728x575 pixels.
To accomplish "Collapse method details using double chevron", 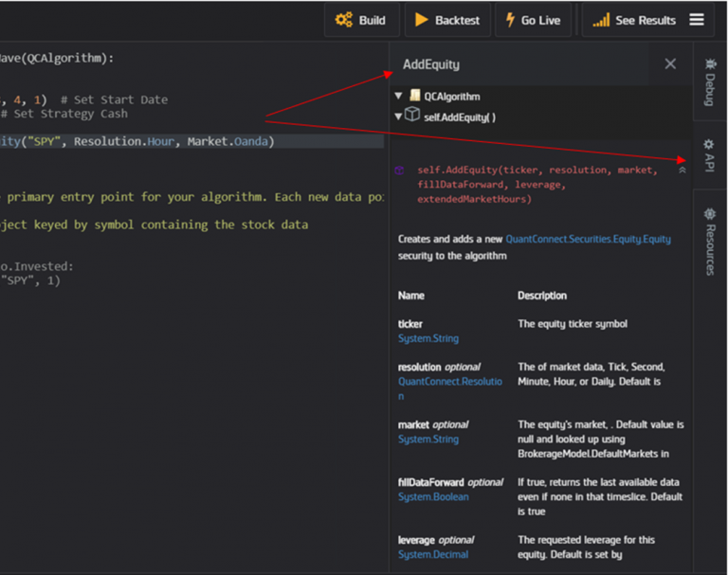I will 682,171.
